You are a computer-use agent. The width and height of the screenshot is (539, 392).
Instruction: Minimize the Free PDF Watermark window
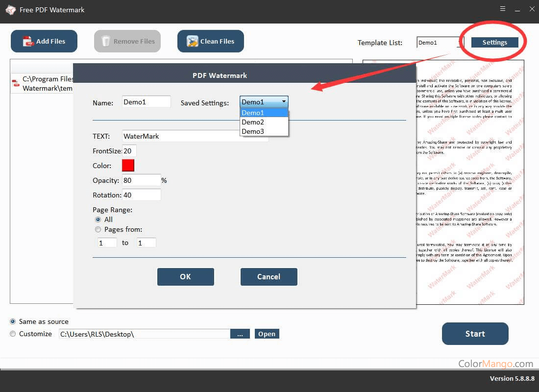[517, 9]
